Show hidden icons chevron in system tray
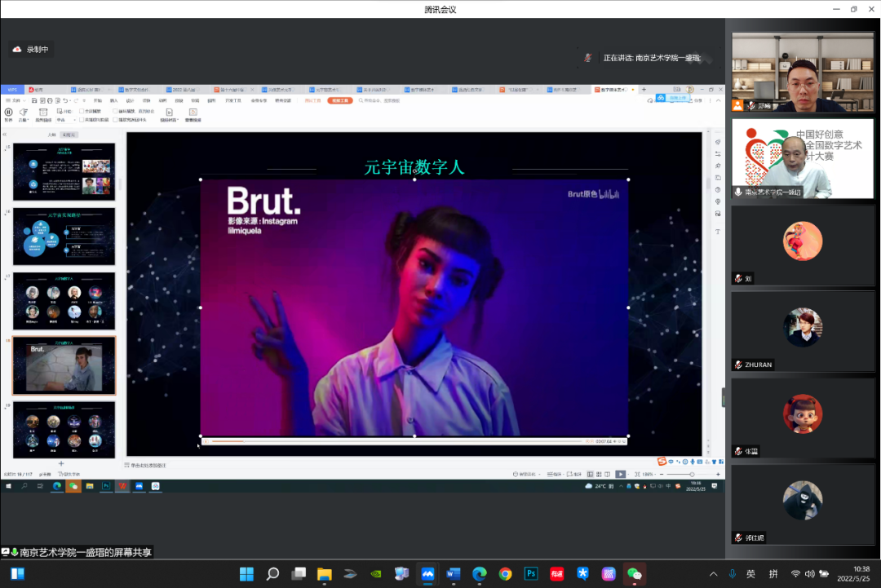Image resolution: width=881 pixels, height=588 pixels. 713,574
